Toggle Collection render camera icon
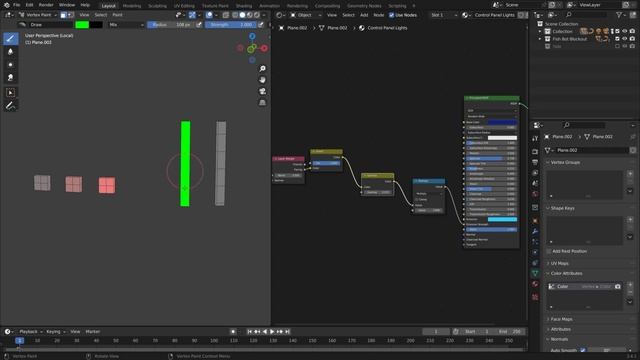640x360 pixels. click(x=632, y=31)
